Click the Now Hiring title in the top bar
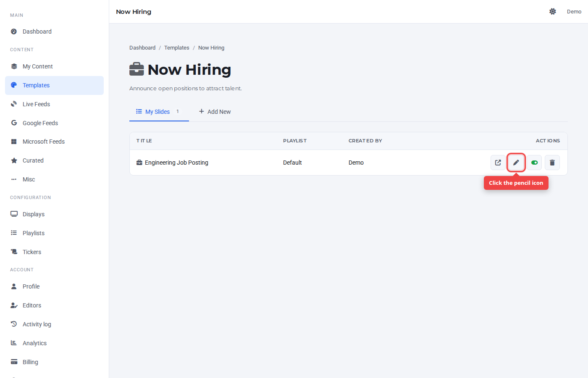The width and height of the screenshot is (588, 378). (x=134, y=12)
